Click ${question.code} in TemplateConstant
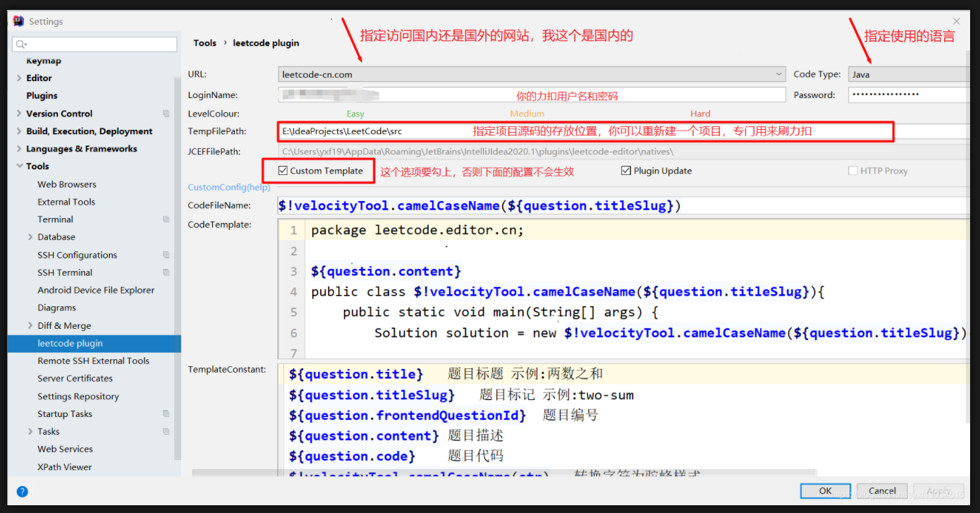980x513 pixels. click(x=352, y=457)
